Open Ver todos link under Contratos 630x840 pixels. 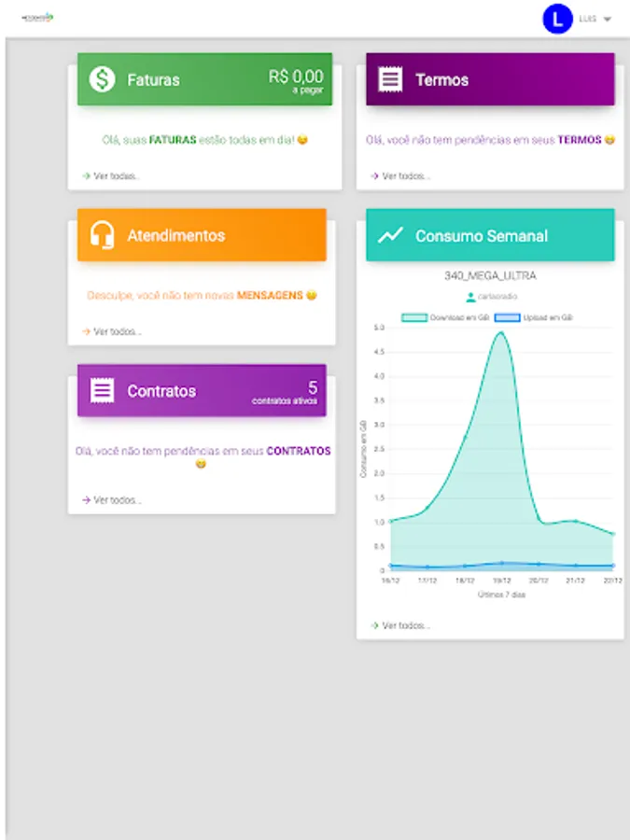[x=111, y=500]
